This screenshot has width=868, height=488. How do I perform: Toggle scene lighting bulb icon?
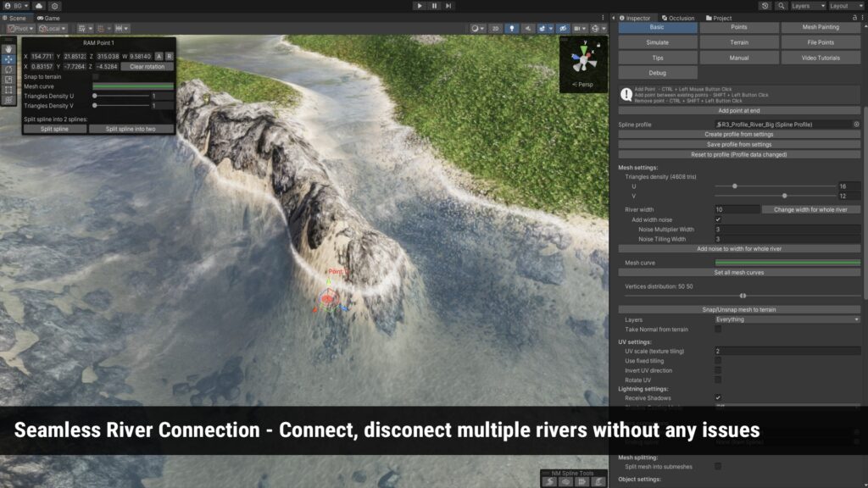pos(511,28)
